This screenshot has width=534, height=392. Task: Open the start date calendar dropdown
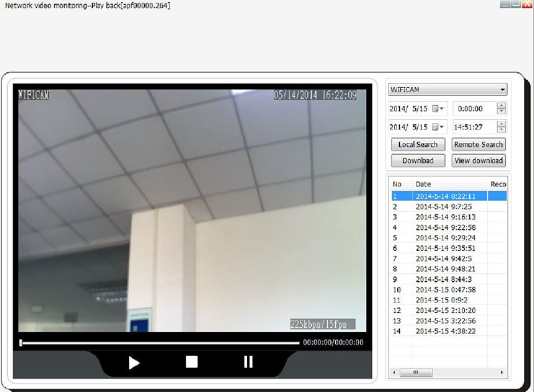pyautogui.click(x=438, y=109)
